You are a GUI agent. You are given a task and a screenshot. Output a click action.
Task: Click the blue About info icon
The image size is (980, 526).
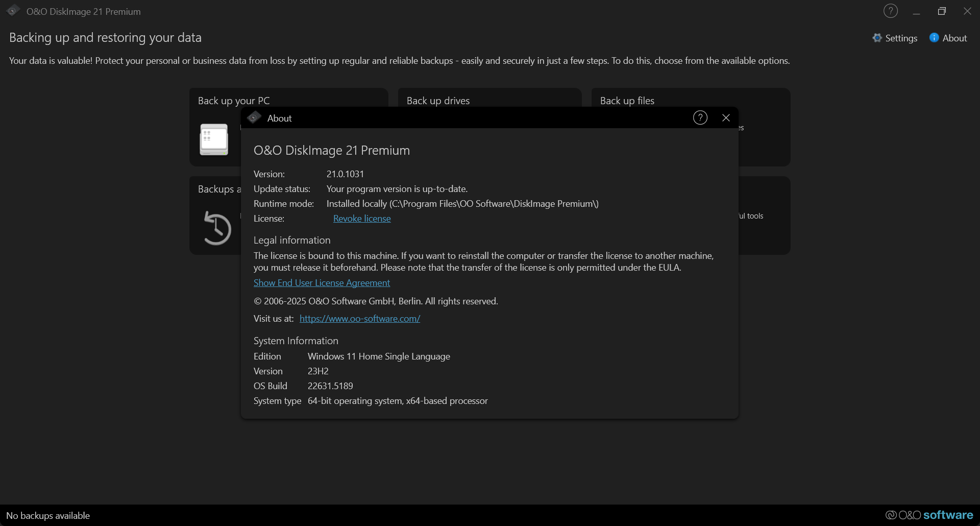[934, 38]
